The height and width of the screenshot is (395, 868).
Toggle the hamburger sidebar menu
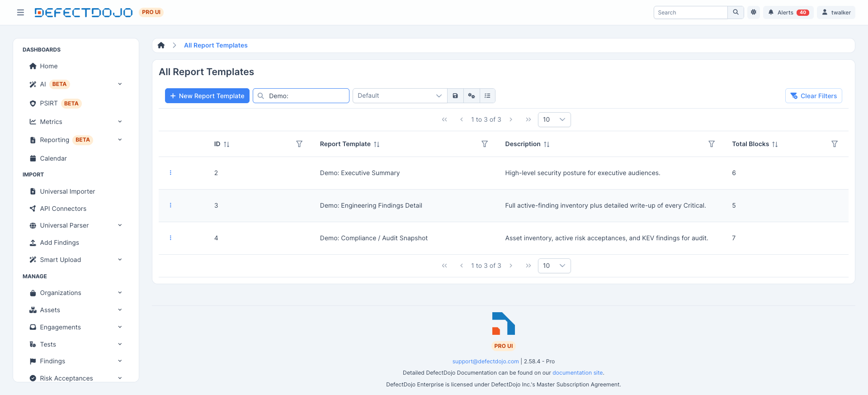click(20, 12)
